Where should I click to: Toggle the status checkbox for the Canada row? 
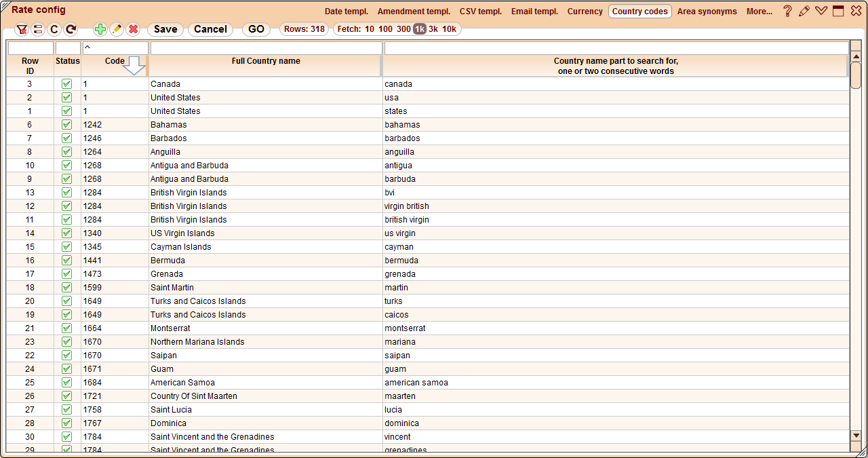[x=66, y=84]
